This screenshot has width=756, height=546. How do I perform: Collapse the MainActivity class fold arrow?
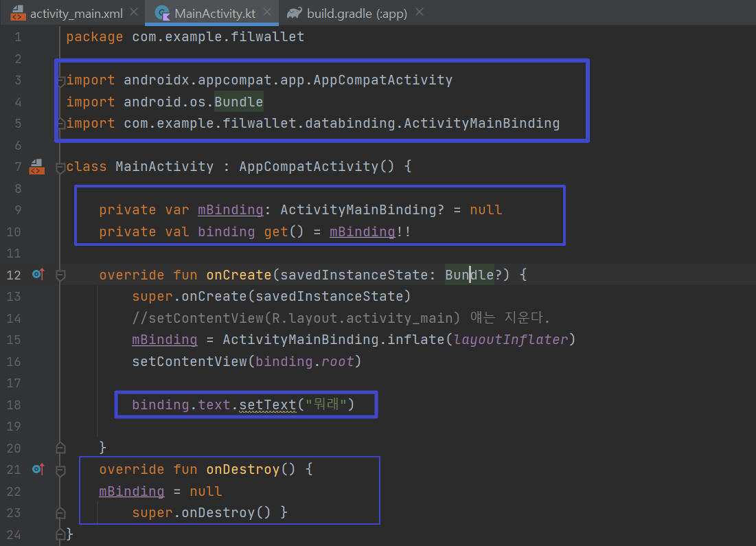pyautogui.click(x=60, y=168)
